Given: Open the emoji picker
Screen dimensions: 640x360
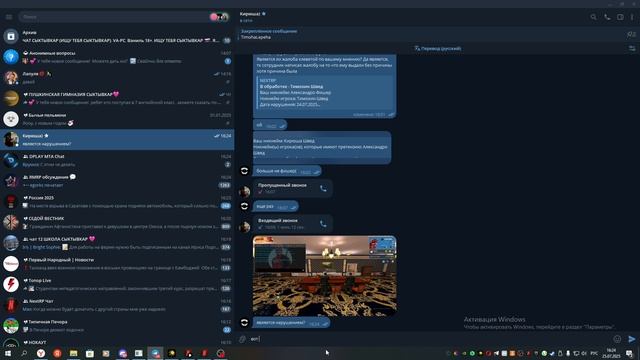Looking at the screenshot, I should point(617,339).
